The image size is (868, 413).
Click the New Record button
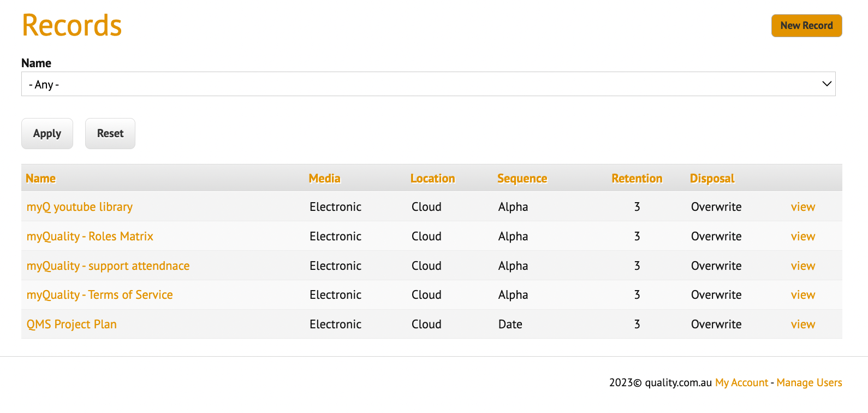(806, 26)
